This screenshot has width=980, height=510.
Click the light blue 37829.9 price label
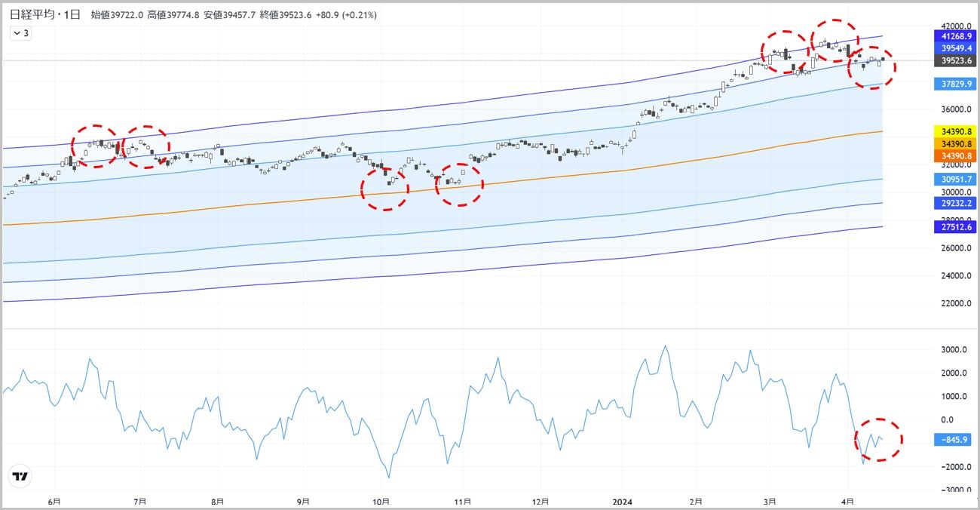tap(955, 84)
